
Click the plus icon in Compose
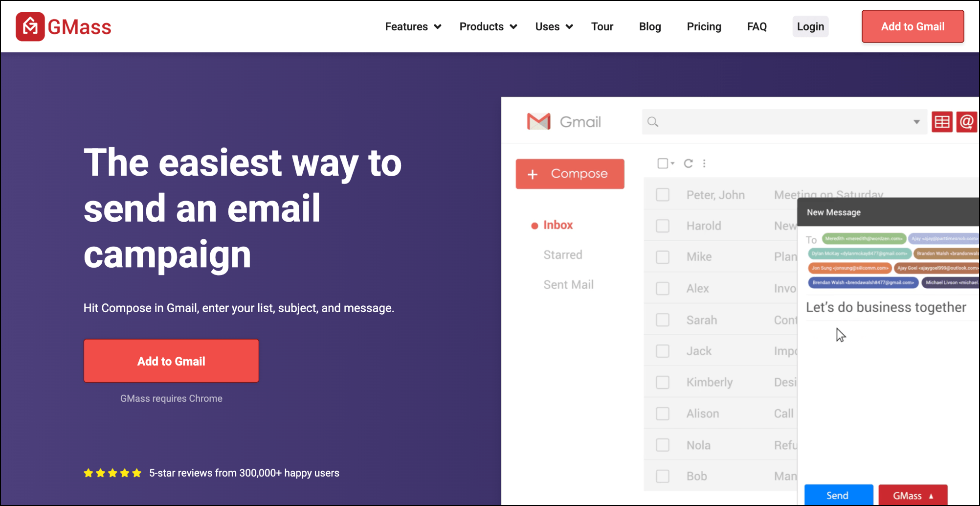[533, 174]
